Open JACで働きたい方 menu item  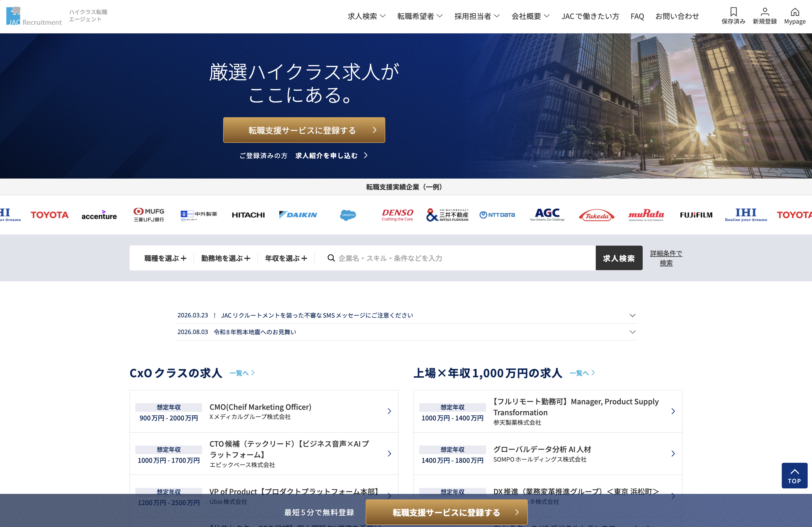pyautogui.click(x=590, y=16)
